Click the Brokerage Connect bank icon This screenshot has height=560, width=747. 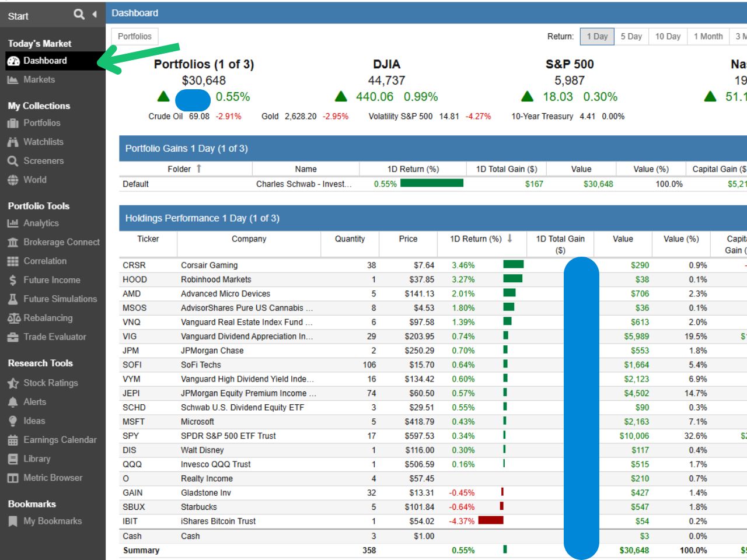[13, 242]
